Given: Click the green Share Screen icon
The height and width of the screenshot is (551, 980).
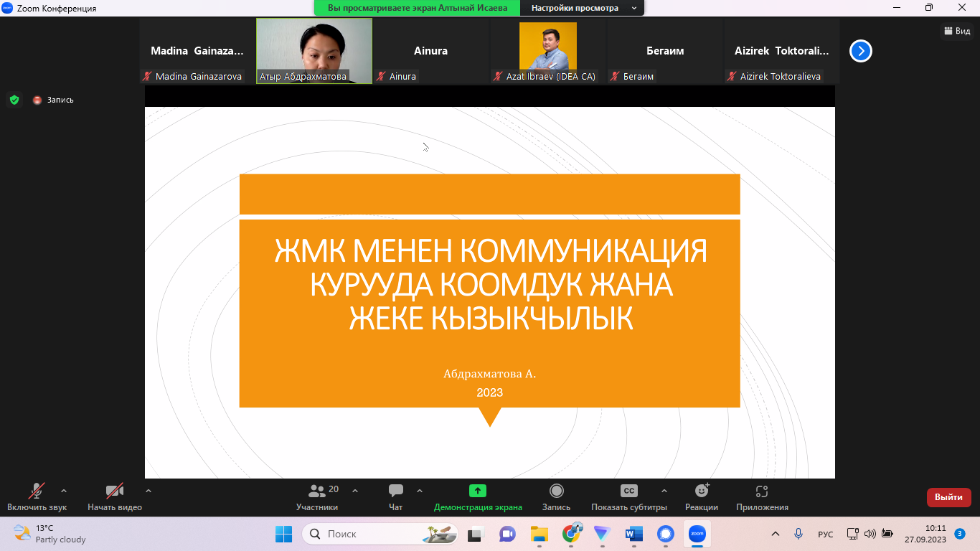Looking at the screenshot, I should tap(478, 491).
